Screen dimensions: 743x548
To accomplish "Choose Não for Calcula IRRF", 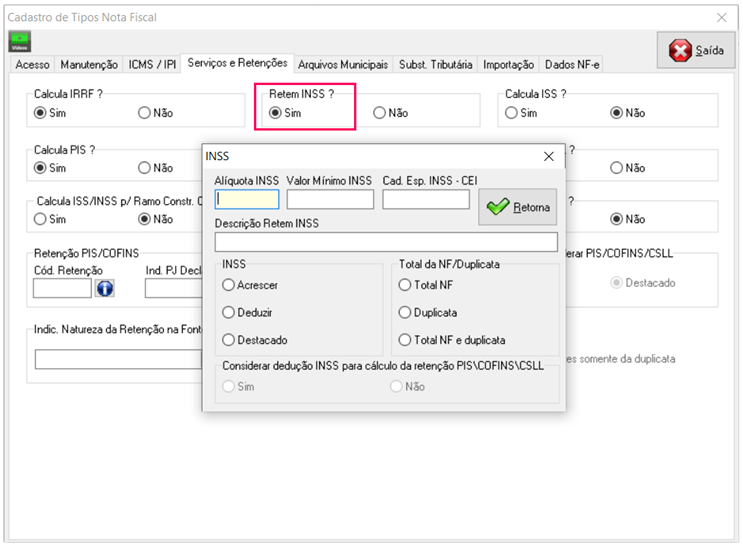I will coord(145,113).
